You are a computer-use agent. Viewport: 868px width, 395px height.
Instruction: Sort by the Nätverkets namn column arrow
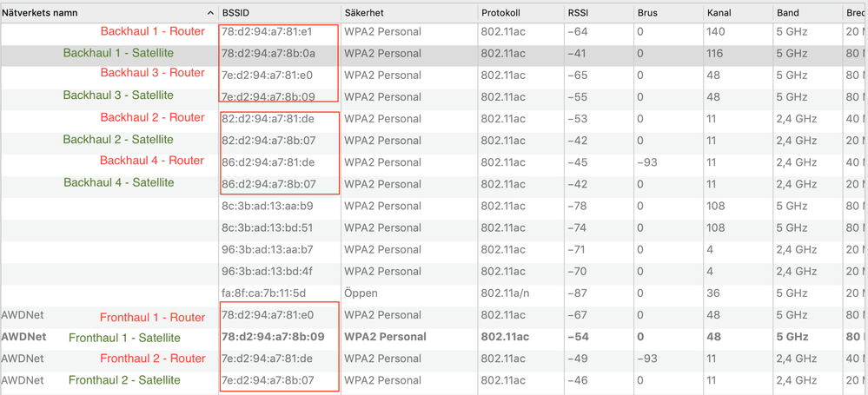point(210,13)
